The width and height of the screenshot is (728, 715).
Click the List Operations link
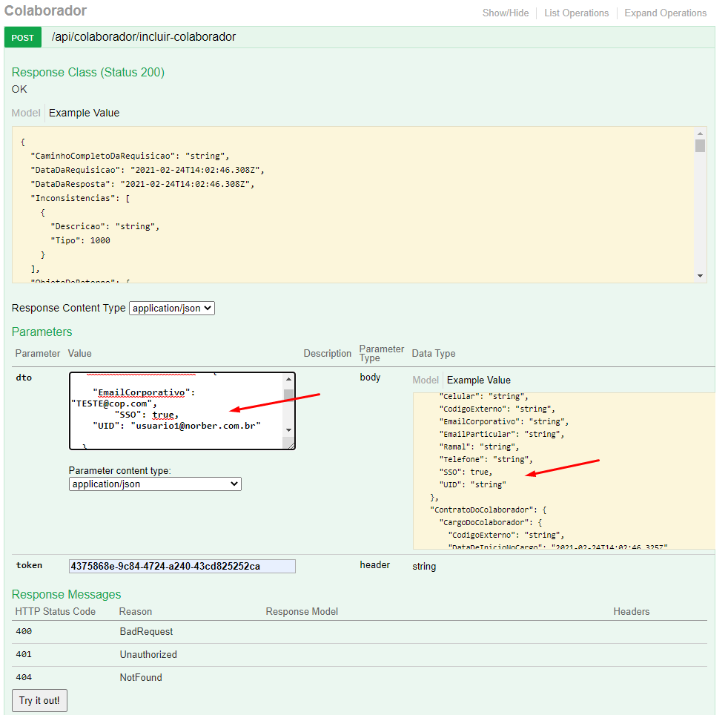click(x=576, y=13)
